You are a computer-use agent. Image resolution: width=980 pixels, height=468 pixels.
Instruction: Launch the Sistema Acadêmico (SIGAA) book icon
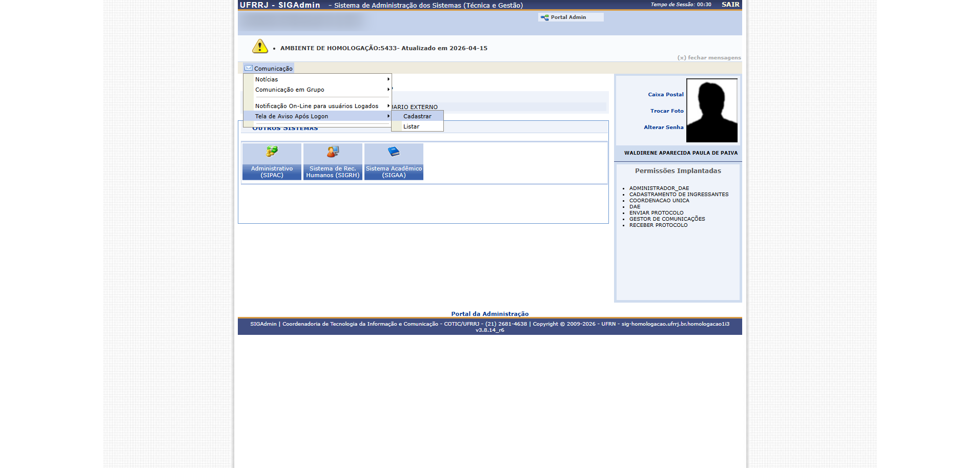coord(394,152)
